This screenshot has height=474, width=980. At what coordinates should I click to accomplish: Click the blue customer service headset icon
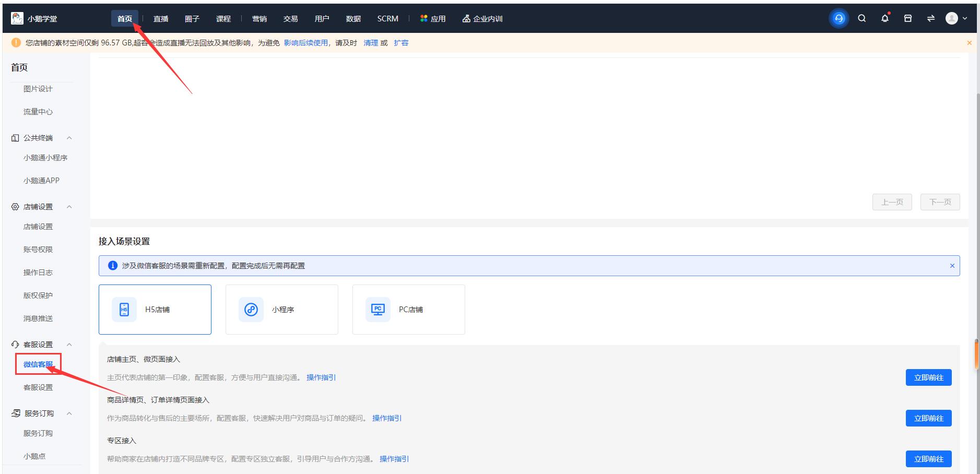pos(839,19)
